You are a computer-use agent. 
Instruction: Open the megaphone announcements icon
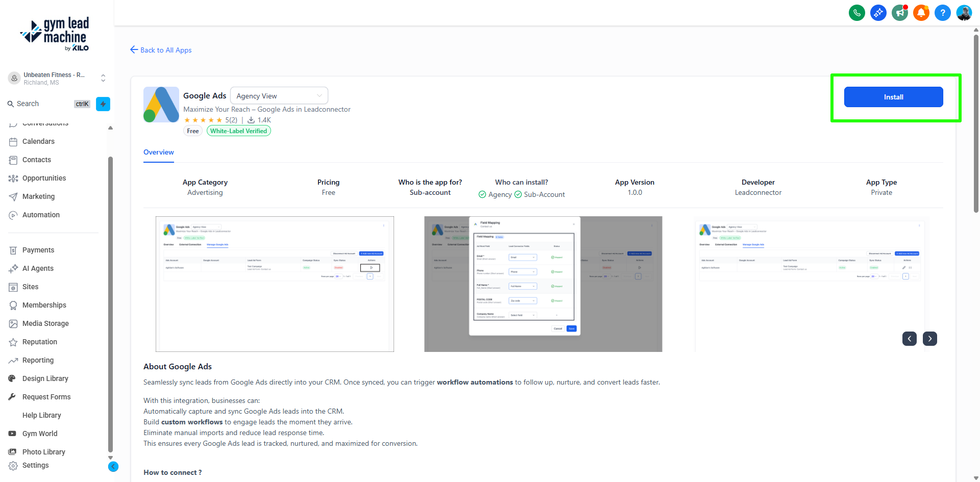899,13
